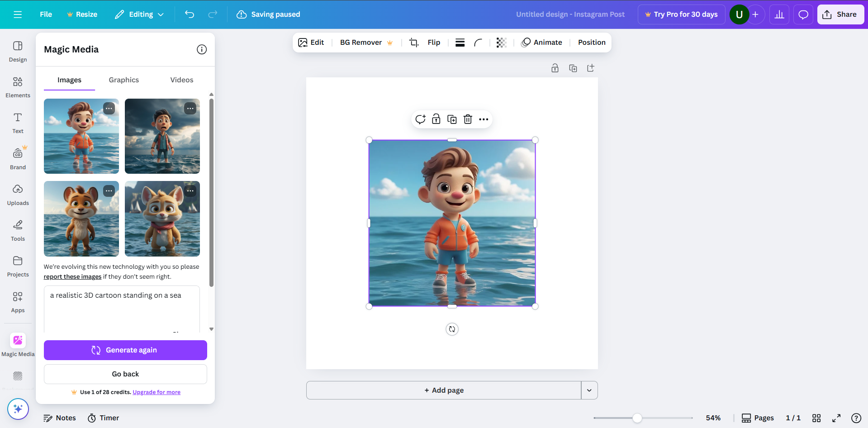The width and height of the screenshot is (868, 428).
Task: Duplicate the selection with the copy icon
Action: pyautogui.click(x=451, y=119)
